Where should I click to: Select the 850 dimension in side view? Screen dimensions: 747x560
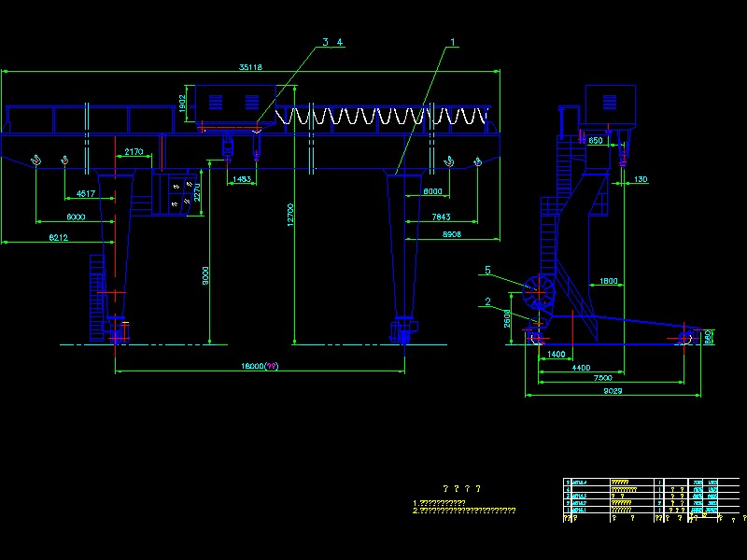click(x=596, y=141)
